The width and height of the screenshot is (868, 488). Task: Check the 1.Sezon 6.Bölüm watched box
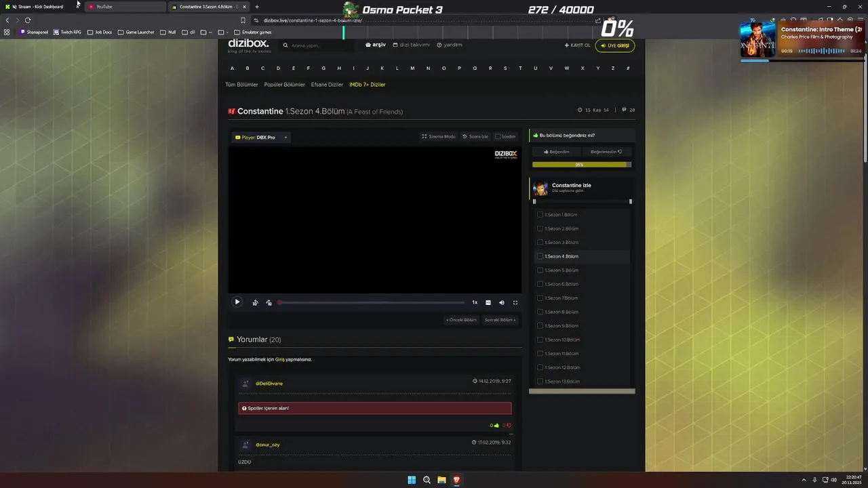[540, 284]
